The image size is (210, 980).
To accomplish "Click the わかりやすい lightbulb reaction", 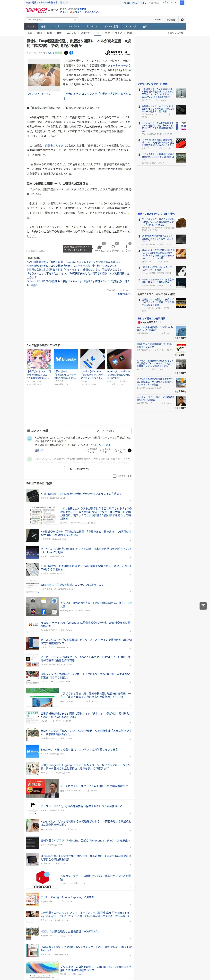I will tap(113, 247).
